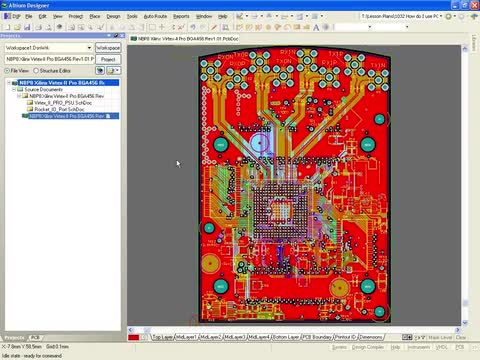Open the Help menu
Viewport: 480px width, 360px height.
coord(223,16)
